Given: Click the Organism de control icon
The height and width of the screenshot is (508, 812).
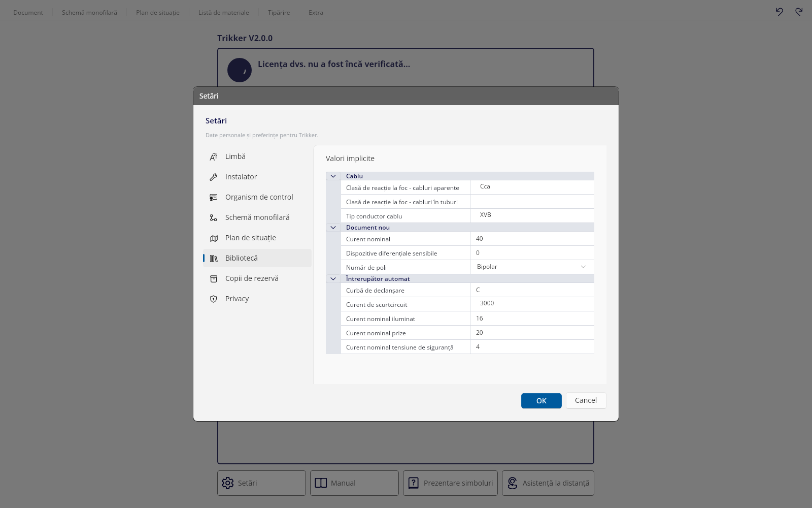Looking at the screenshot, I should (214, 197).
